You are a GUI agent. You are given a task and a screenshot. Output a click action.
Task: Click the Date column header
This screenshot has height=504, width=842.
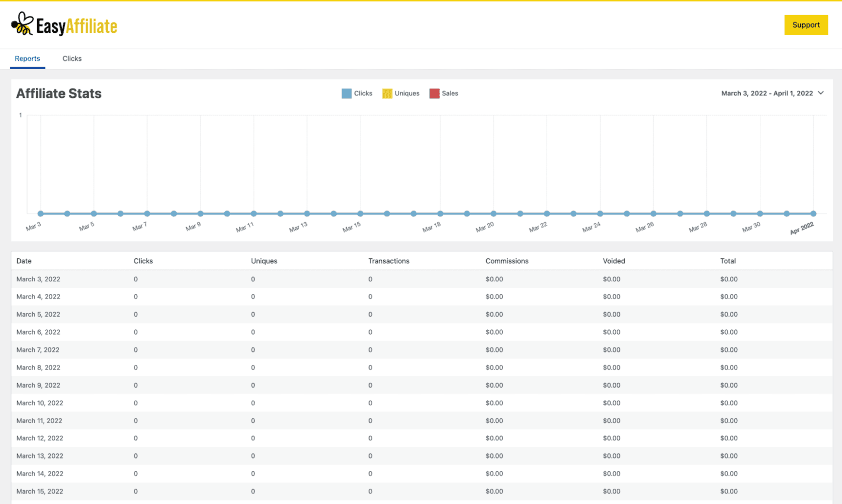click(x=24, y=261)
